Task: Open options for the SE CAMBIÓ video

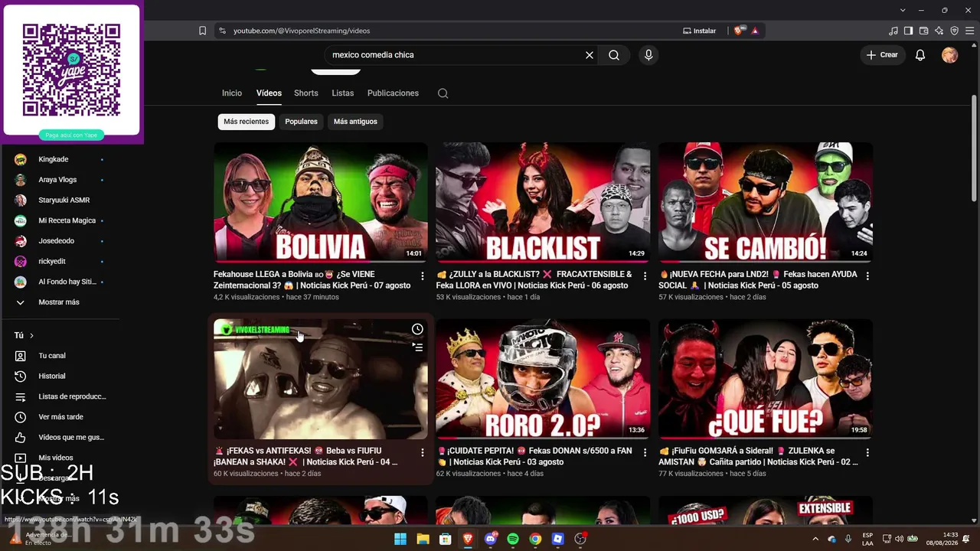Action: tap(867, 275)
